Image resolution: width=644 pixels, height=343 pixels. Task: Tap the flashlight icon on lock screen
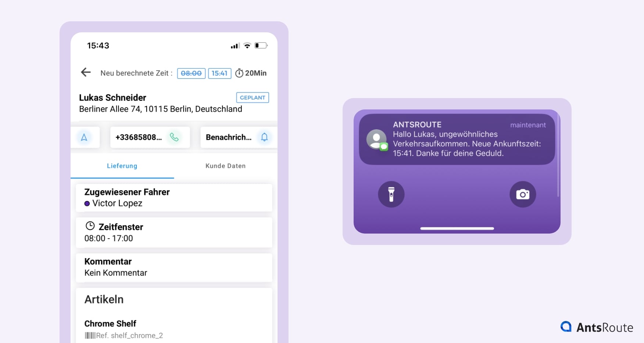point(391,194)
